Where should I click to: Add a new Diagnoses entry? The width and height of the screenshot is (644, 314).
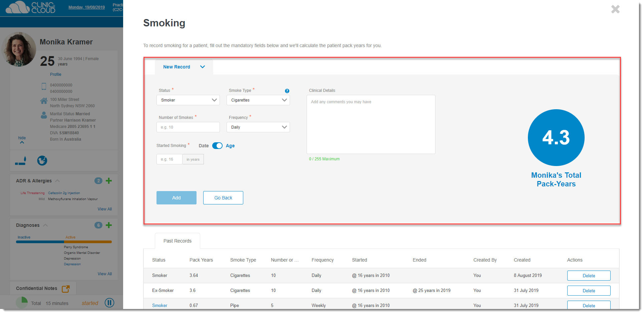pyautogui.click(x=109, y=225)
